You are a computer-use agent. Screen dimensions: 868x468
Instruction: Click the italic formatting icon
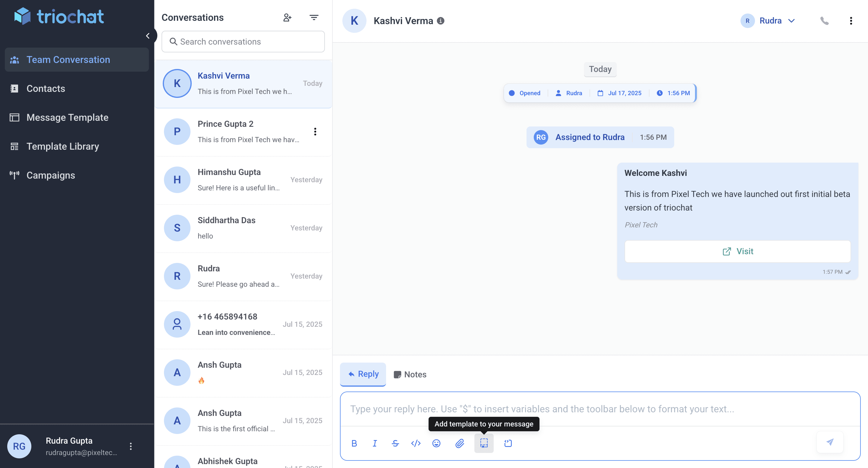pos(375,443)
